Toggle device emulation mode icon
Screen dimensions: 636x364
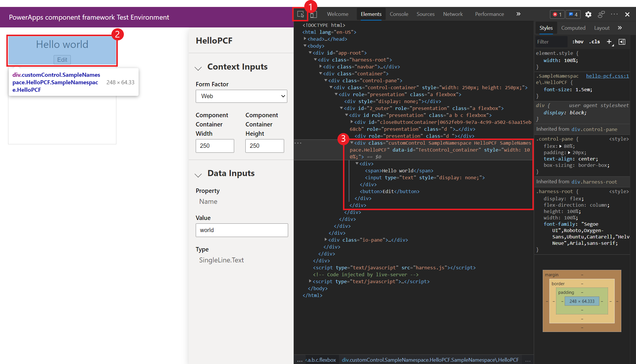pos(314,14)
